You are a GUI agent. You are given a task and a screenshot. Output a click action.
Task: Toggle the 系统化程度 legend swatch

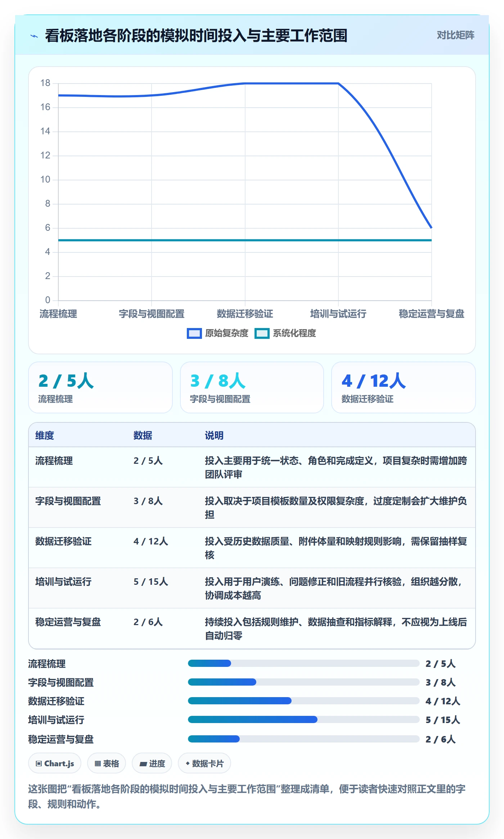click(262, 333)
